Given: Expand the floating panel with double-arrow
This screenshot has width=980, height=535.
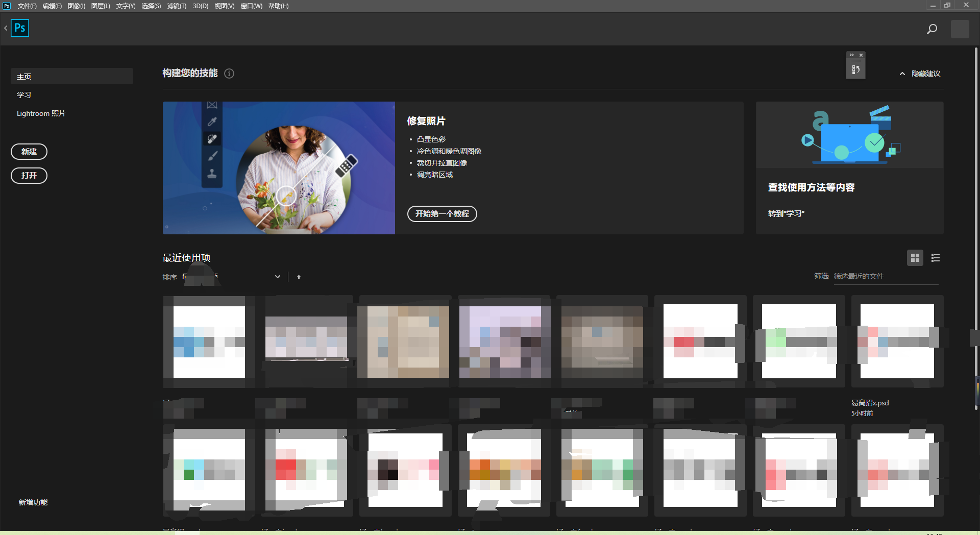Looking at the screenshot, I should (x=852, y=55).
